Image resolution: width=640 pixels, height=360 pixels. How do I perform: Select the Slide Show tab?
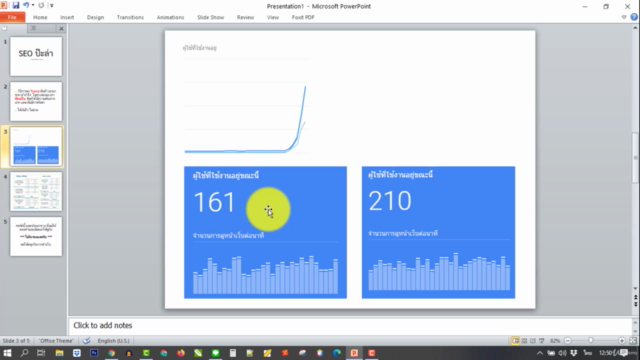coord(210,17)
